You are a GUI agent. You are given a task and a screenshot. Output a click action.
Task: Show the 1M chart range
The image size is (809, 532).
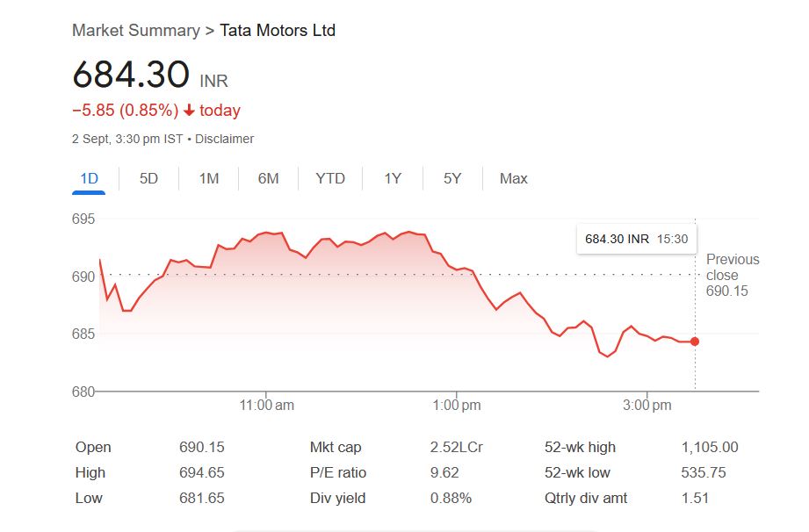click(x=208, y=178)
